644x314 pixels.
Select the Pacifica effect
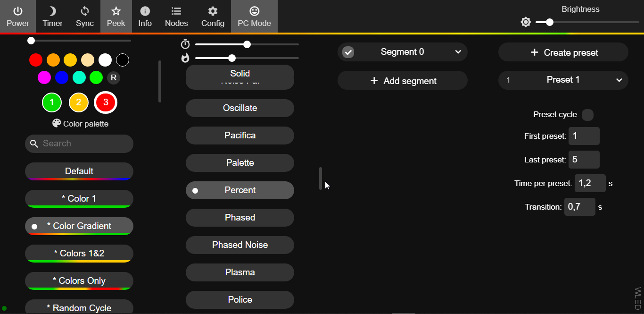click(x=240, y=136)
